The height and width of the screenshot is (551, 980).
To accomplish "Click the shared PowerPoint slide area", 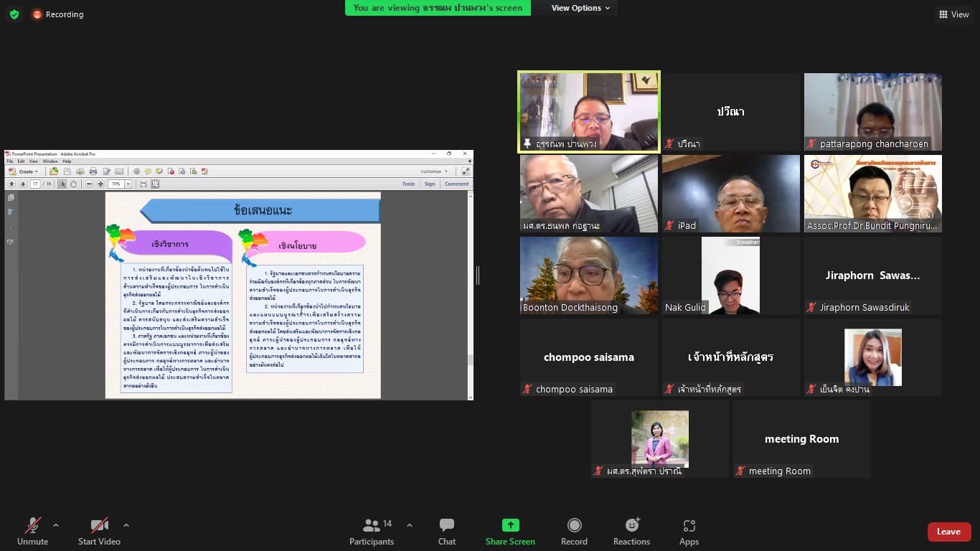I will coord(242,294).
